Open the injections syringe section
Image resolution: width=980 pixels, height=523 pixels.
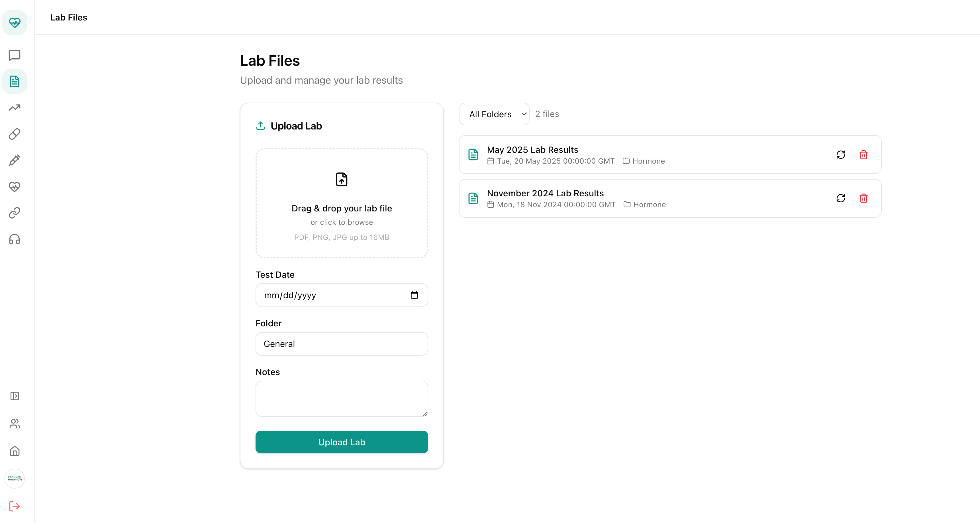15,160
